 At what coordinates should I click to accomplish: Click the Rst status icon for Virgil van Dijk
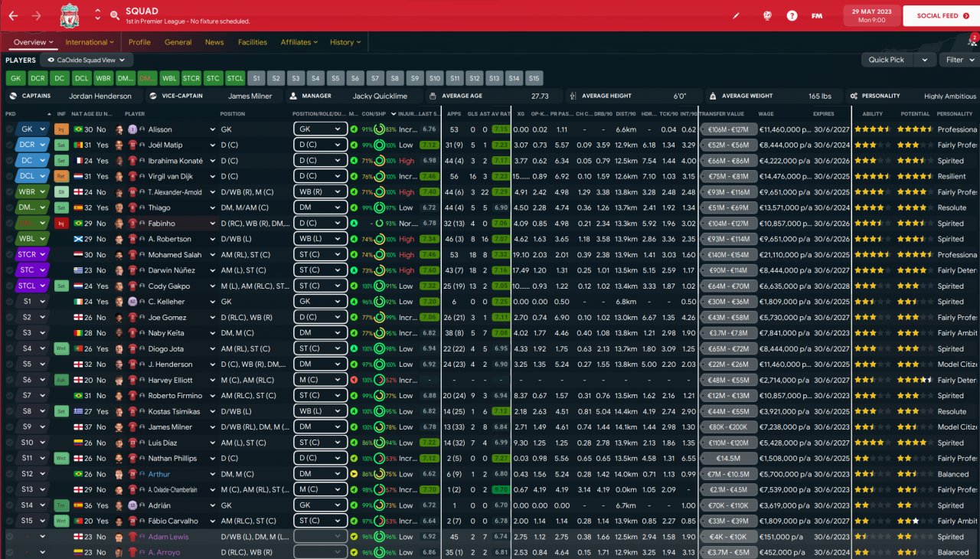click(61, 176)
